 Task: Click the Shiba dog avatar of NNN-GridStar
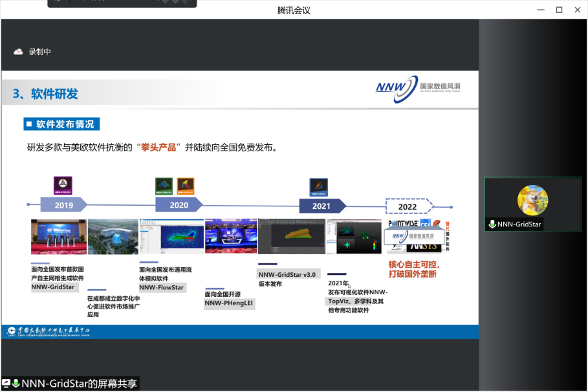[532, 200]
